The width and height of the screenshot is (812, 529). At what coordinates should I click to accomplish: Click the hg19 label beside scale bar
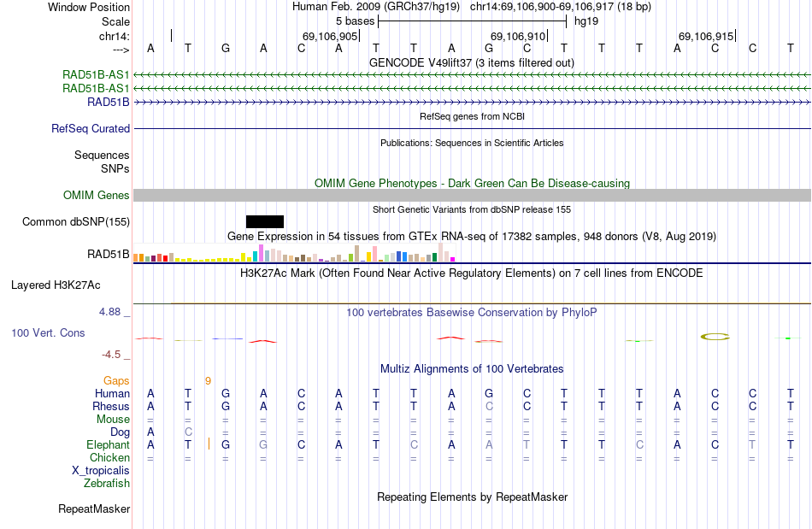point(586,21)
